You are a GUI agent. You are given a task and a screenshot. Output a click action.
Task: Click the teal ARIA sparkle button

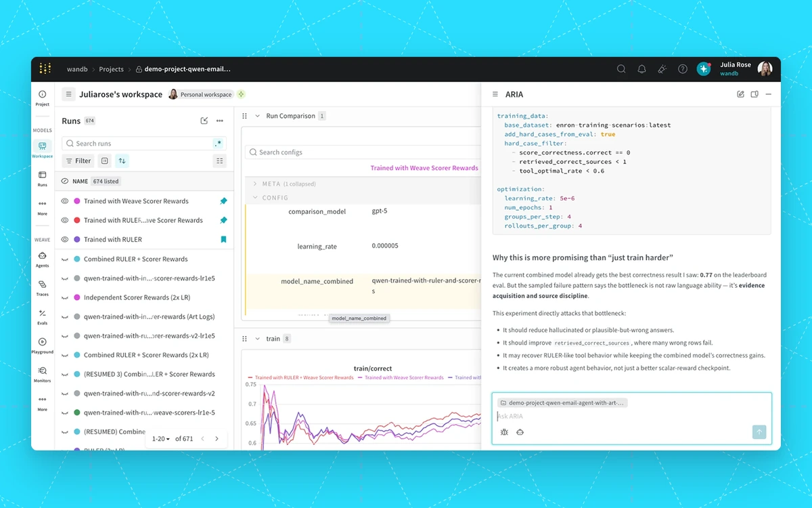point(704,69)
